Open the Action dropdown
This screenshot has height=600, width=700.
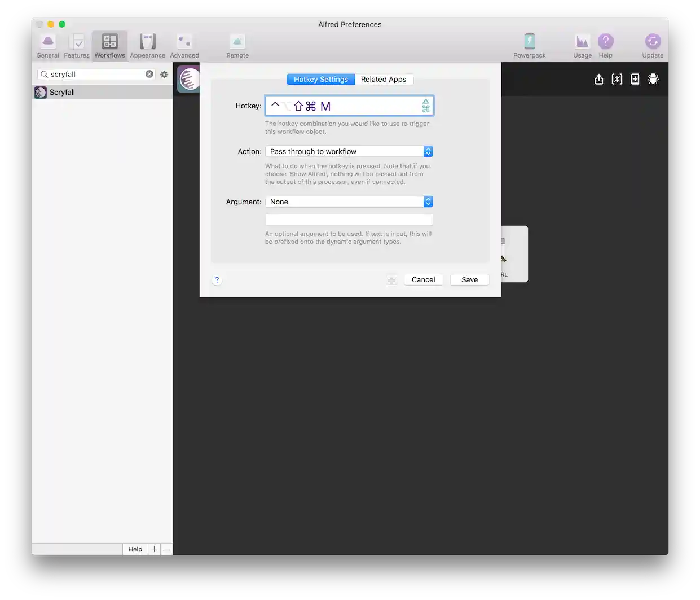[x=428, y=151]
